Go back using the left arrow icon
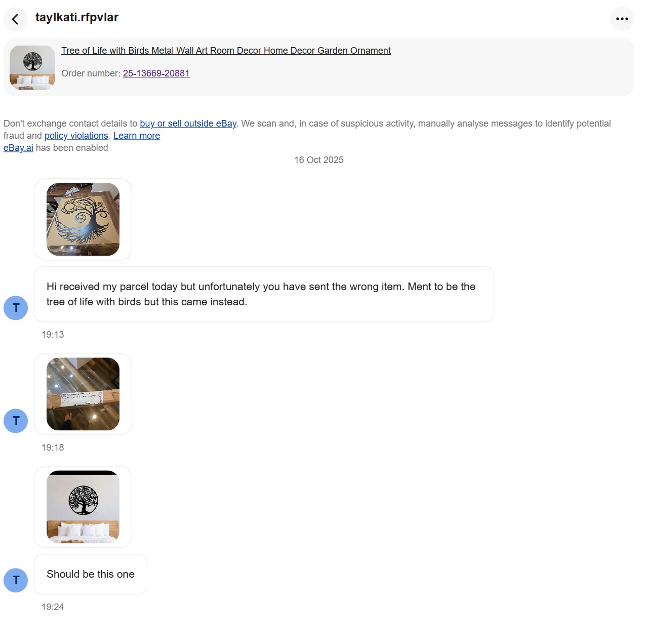646x644 pixels. (15, 19)
